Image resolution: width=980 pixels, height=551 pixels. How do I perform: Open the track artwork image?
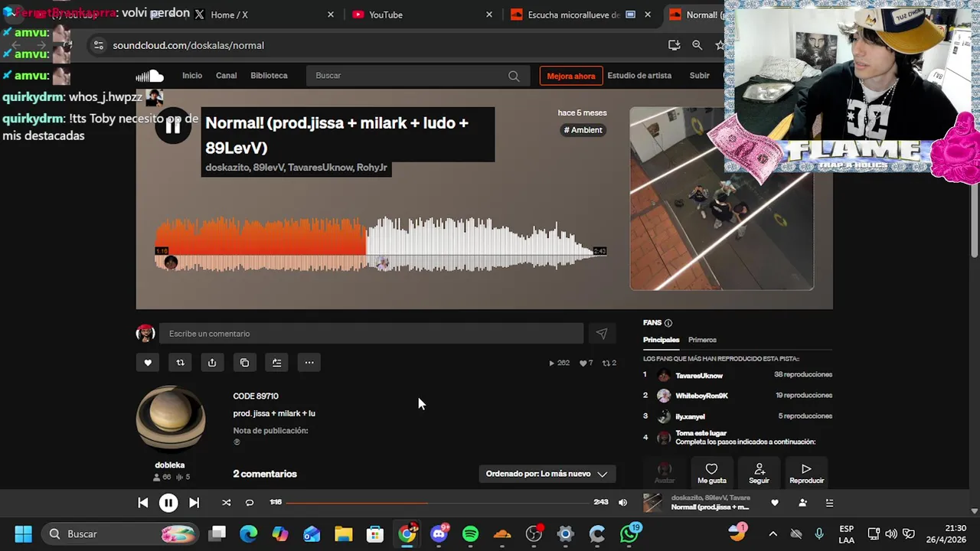pyautogui.click(x=722, y=198)
